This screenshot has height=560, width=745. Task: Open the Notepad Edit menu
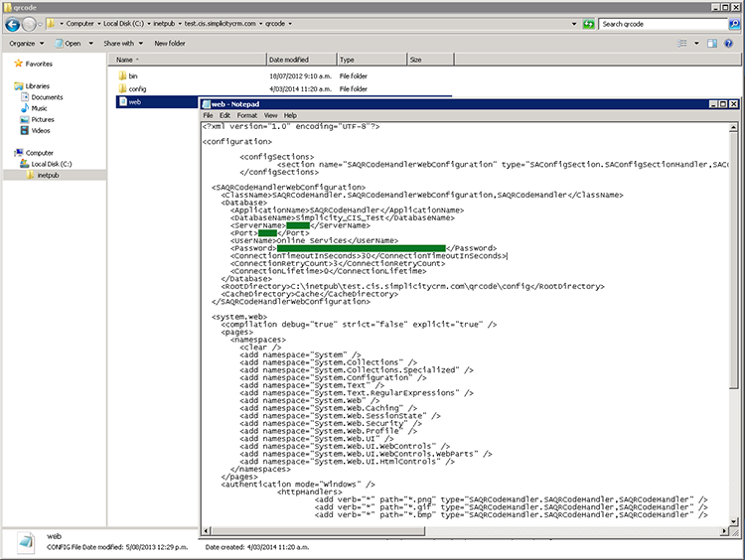click(x=224, y=115)
